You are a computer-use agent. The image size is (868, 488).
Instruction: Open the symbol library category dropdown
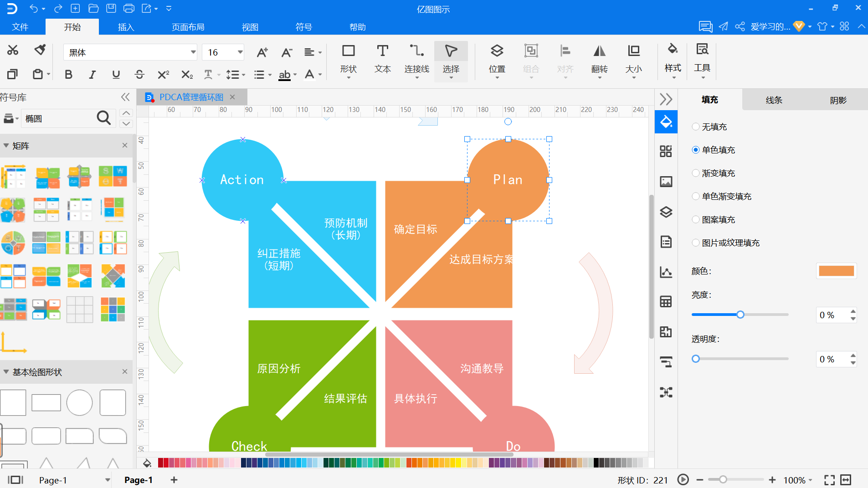11,119
